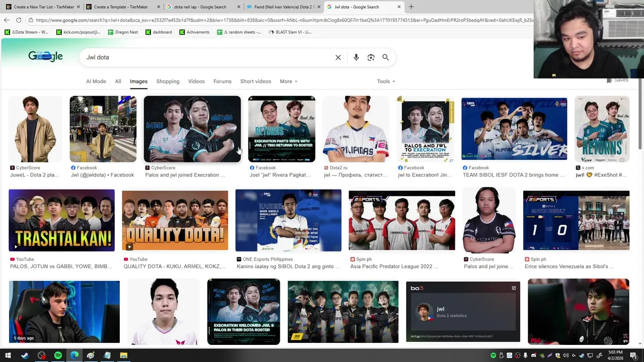
Task: Clear the search box with the X icon
Action: click(x=338, y=57)
